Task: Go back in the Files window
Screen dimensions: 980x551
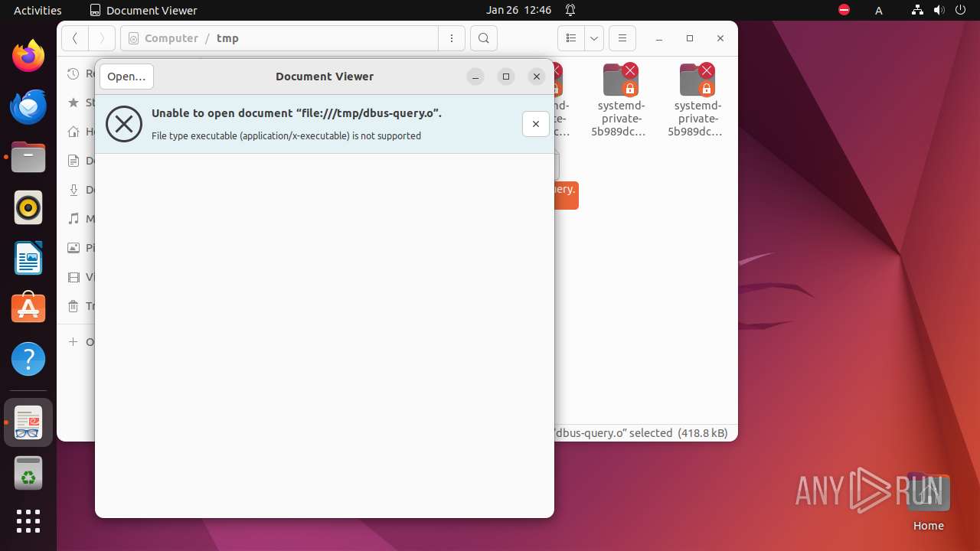Action: (x=74, y=38)
